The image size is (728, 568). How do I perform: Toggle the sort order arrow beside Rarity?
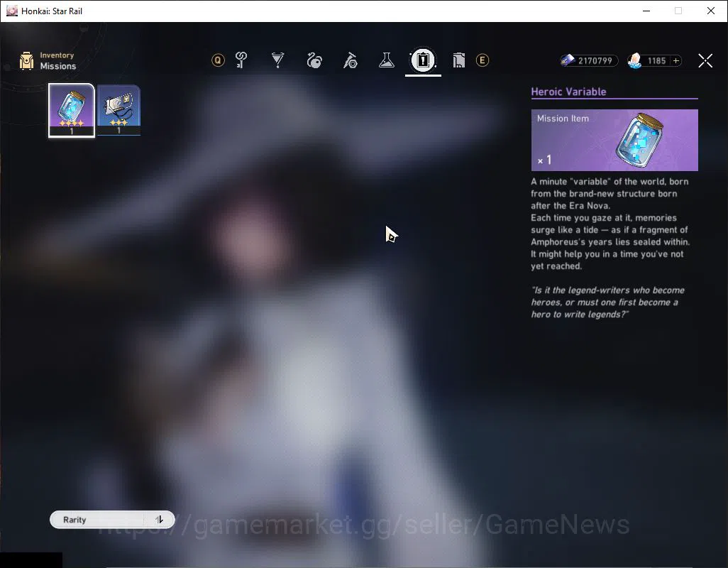click(159, 520)
